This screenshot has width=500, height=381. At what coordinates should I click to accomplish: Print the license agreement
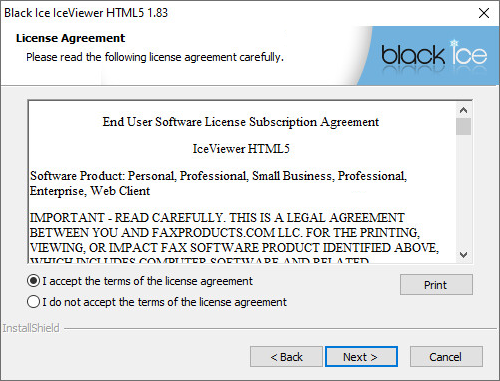pyautogui.click(x=436, y=285)
